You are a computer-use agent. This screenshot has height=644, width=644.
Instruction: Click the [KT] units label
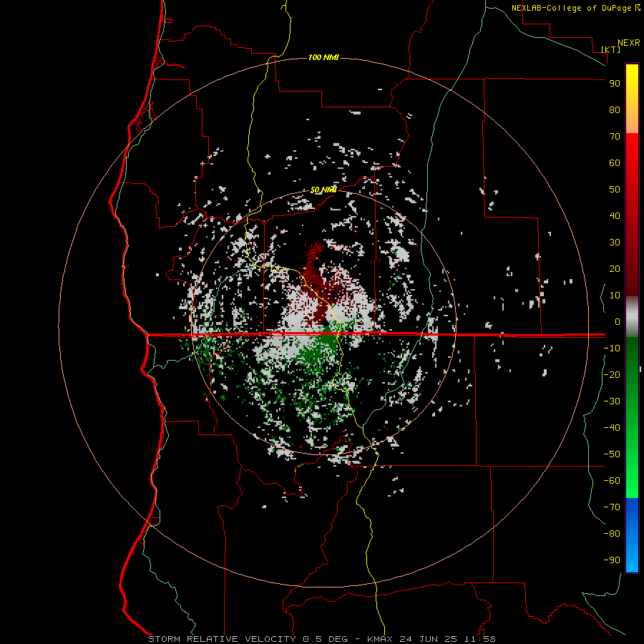(610, 49)
